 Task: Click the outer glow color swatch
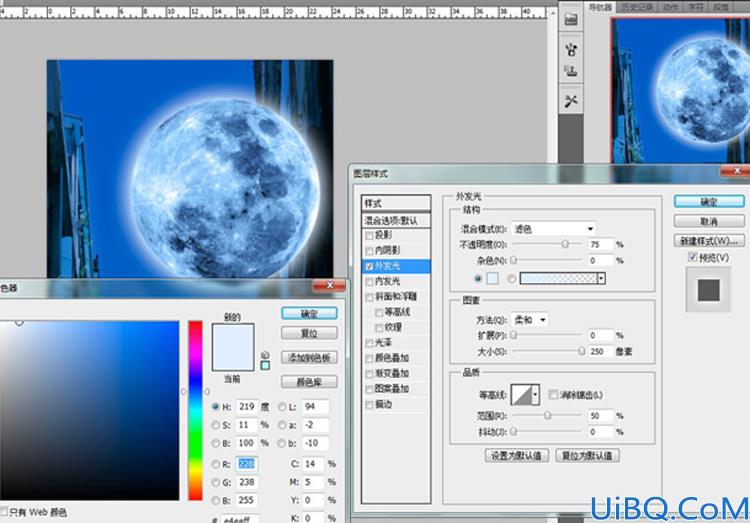point(492,278)
